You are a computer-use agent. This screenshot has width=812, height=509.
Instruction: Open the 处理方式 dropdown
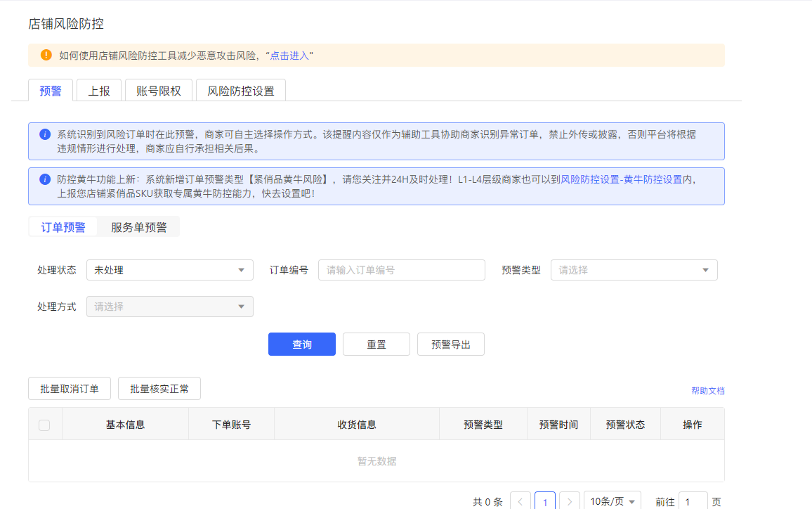click(169, 307)
